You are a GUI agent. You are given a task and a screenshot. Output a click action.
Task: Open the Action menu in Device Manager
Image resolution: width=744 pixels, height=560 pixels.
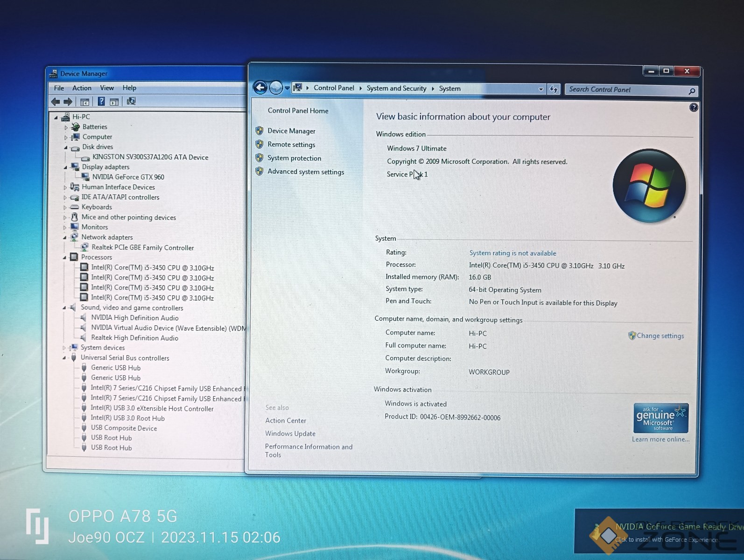tap(82, 88)
